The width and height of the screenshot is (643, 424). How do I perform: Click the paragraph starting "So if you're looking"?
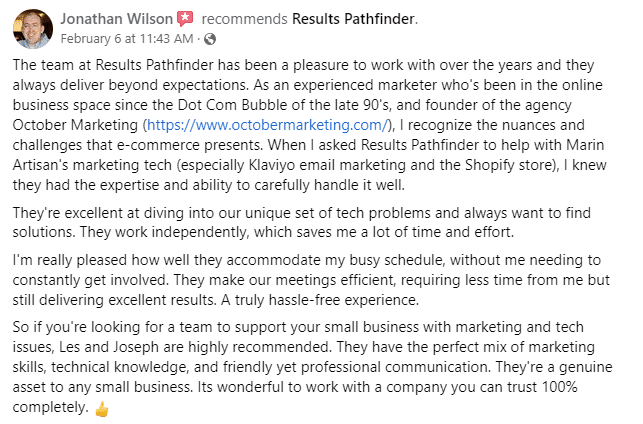point(320,364)
